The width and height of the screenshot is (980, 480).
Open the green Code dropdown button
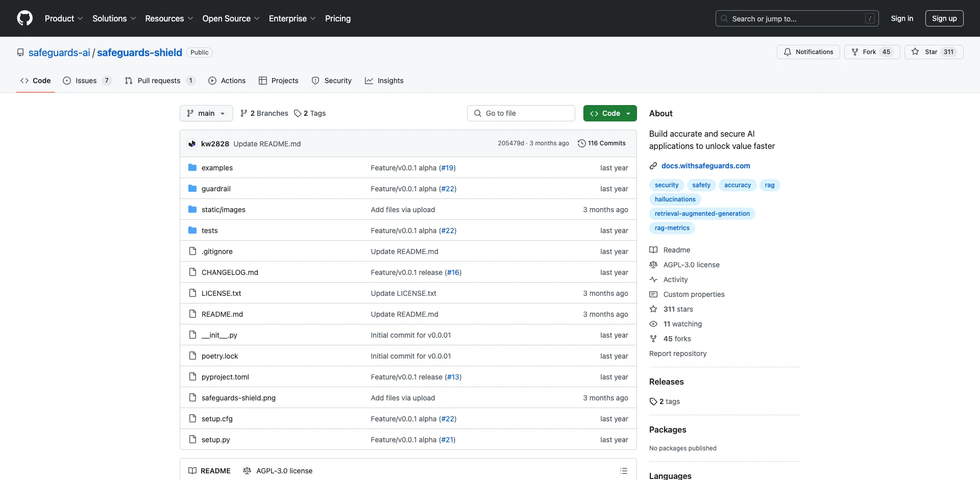(x=610, y=113)
